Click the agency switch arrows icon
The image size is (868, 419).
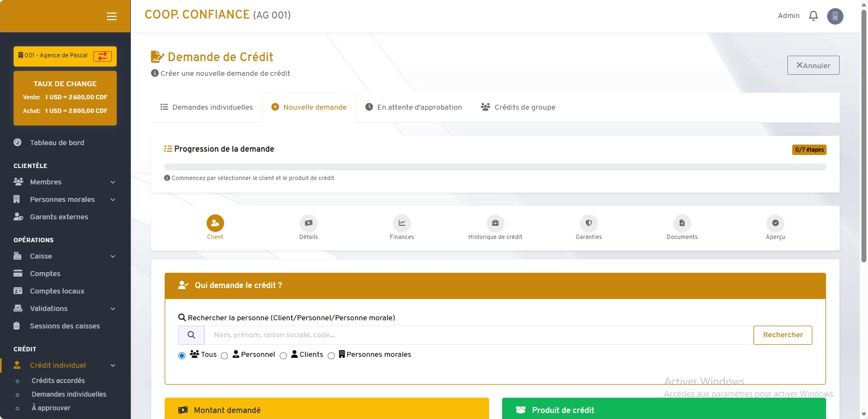tap(102, 56)
